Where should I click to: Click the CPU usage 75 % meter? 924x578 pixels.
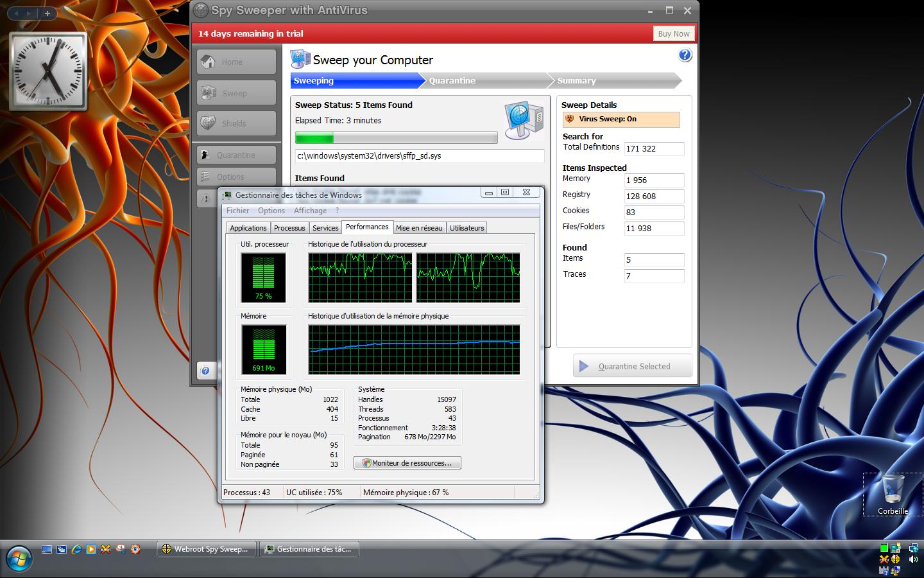pos(263,277)
